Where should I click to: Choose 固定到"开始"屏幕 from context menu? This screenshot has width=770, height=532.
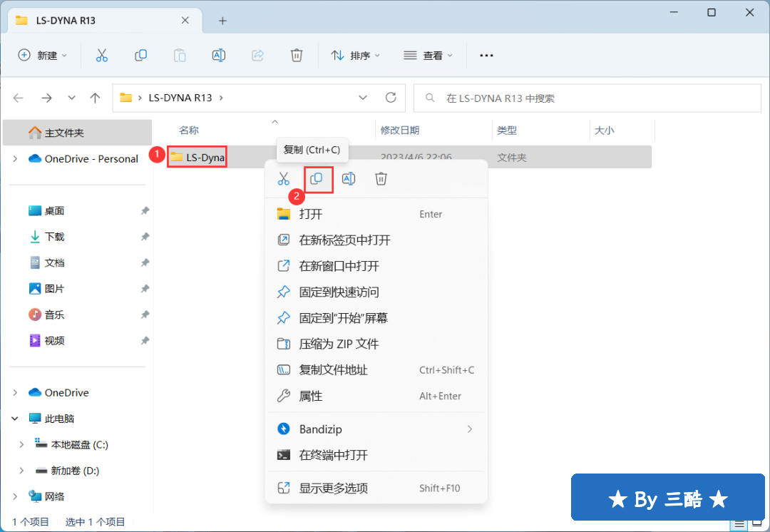coord(376,318)
